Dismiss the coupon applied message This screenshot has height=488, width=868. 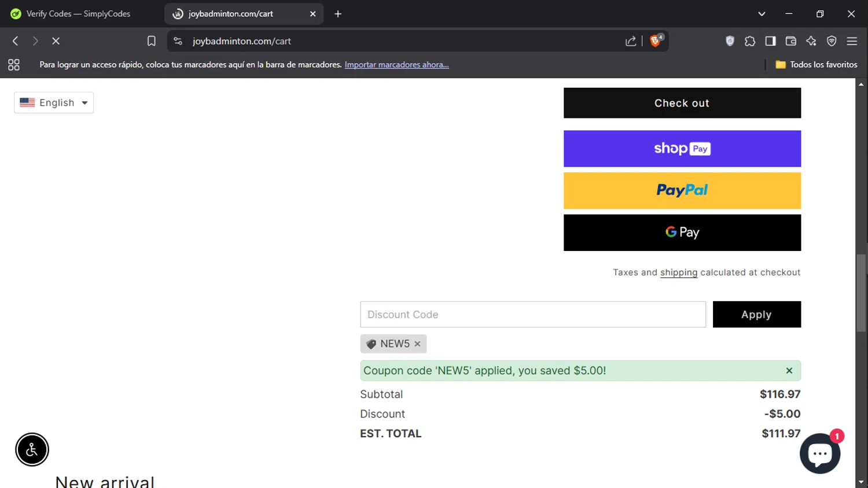(789, 371)
